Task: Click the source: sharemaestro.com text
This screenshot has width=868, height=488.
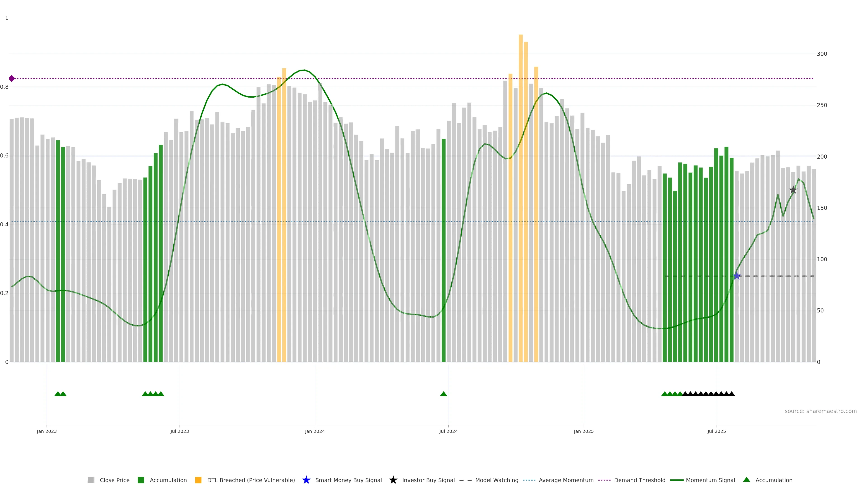Action: pyautogui.click(x=821, y=411)
